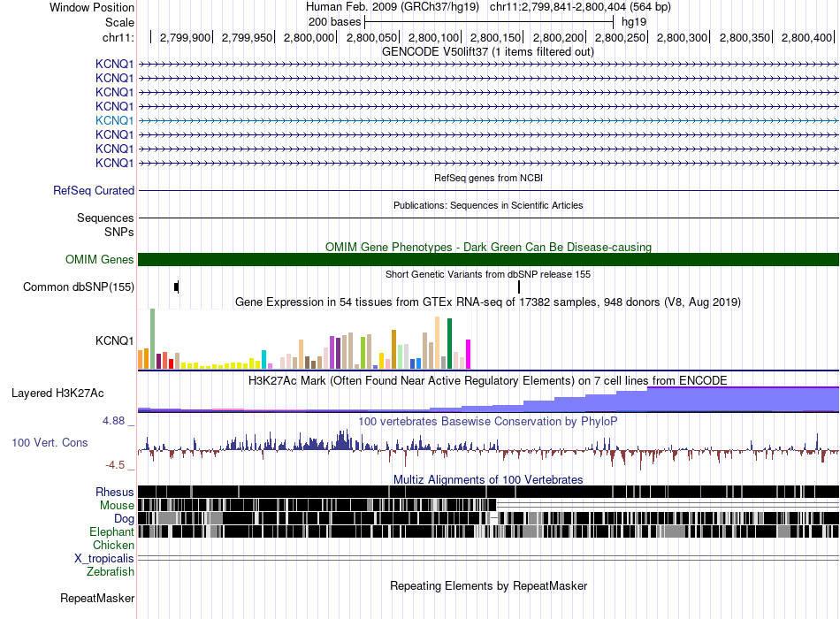Click the Elephant alignment label
840x619 pixels.
pos(111,532)
